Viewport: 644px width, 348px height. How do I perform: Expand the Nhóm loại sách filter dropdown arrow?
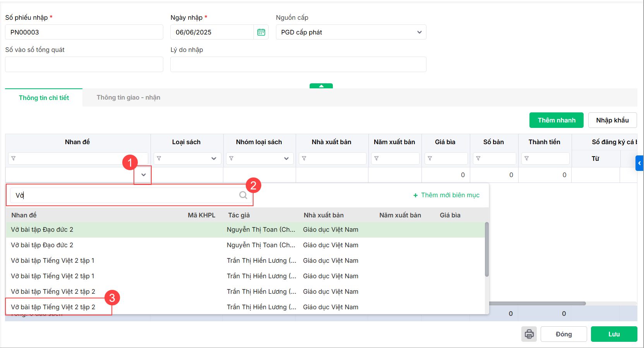pos(286,158)
